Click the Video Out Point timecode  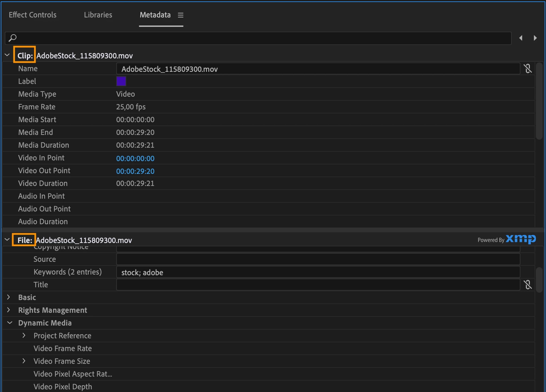pos(135,171)
